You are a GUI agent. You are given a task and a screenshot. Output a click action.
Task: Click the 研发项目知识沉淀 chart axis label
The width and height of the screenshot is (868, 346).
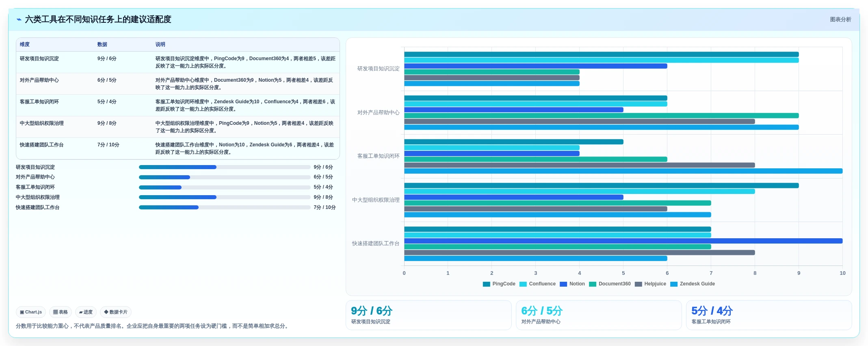[x=379, y=69]
